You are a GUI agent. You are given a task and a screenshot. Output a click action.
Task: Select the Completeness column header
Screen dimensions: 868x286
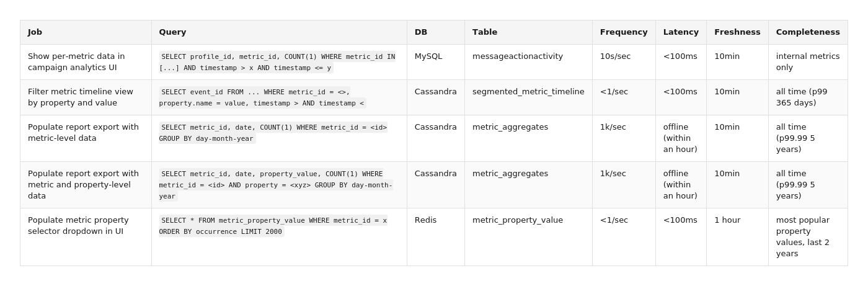pos(808,32)
